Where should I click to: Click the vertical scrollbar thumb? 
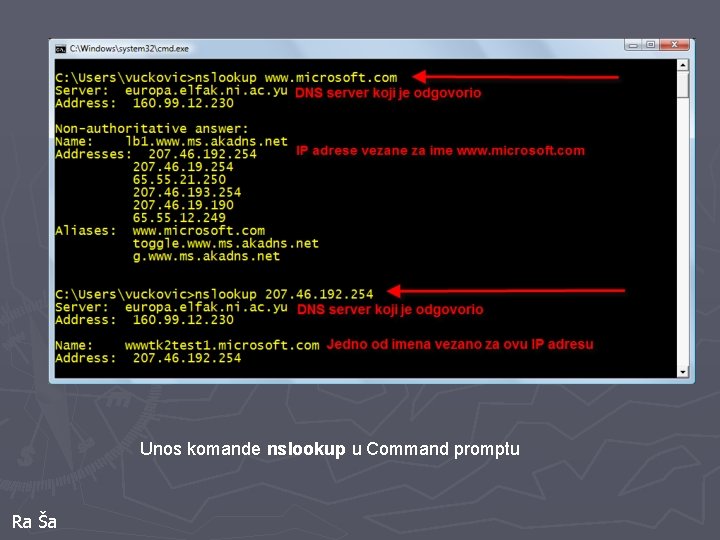coord(683,85)
